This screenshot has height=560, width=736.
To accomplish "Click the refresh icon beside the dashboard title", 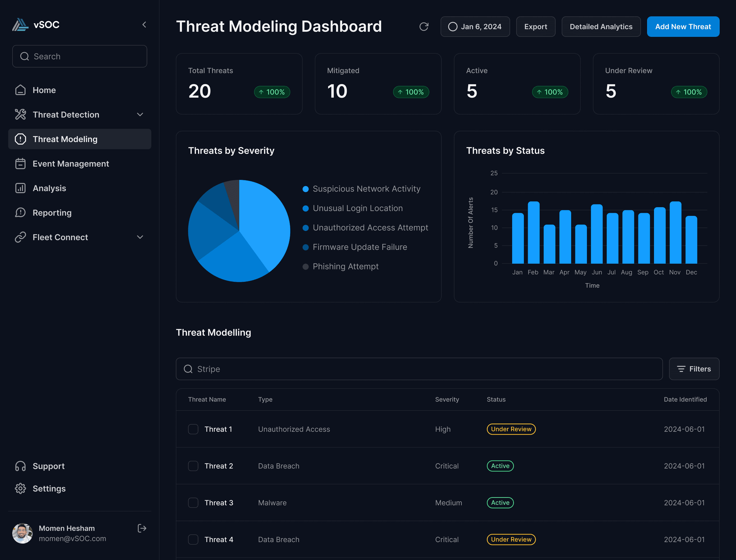I will pyautogui.click(x=424, y=27).
